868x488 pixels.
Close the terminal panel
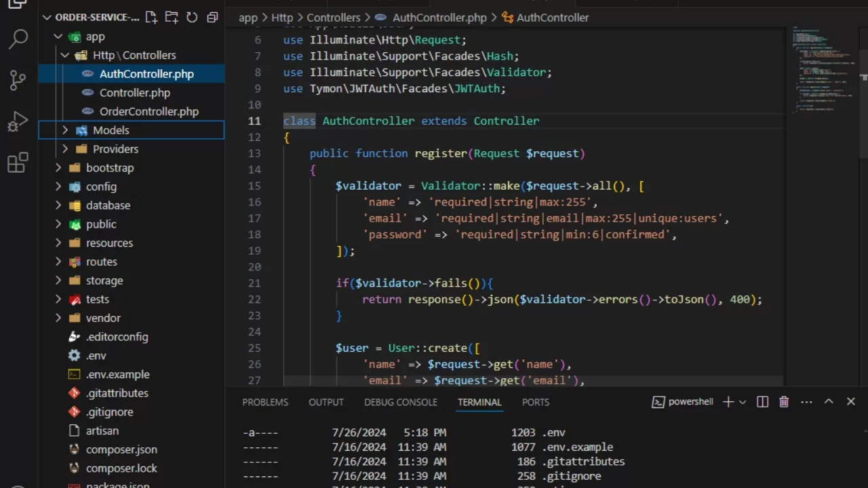pyautogui.click(x=851, y=402)
